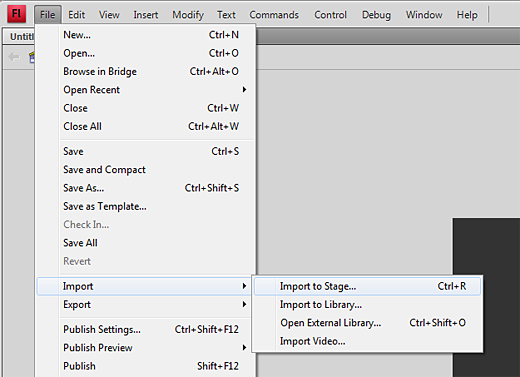520x377 pixels.
Task: Choose Save as Template...
Action: (x=146, y=206)
